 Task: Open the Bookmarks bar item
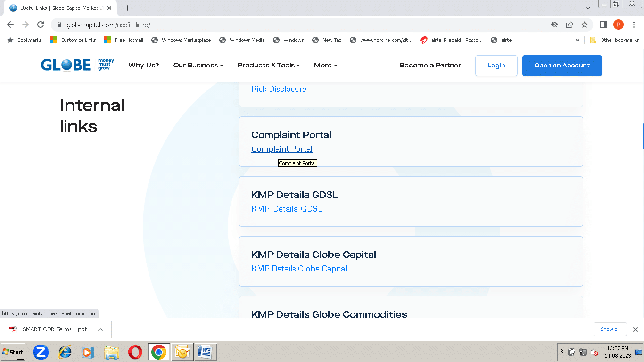pyautogui.click(x=25, y=40)
